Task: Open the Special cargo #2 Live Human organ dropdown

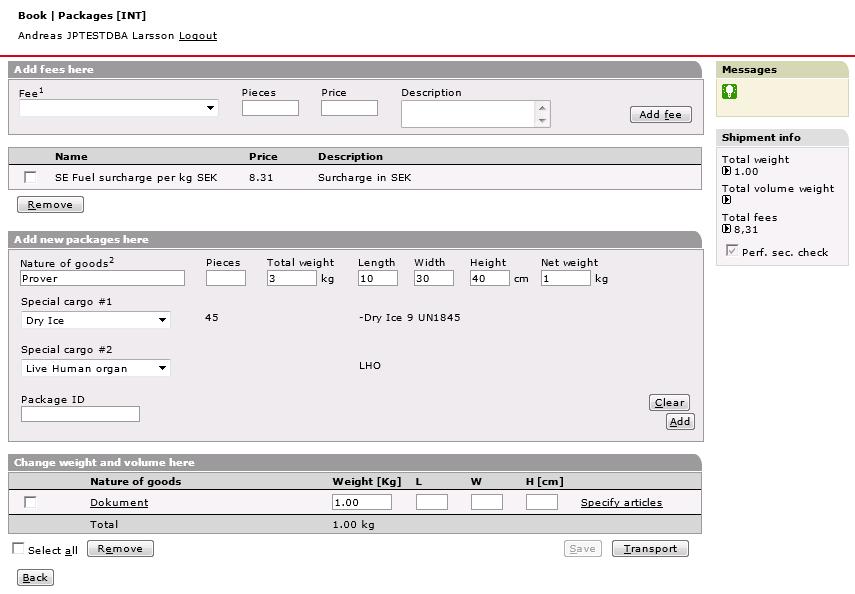Action: [95, 368]
